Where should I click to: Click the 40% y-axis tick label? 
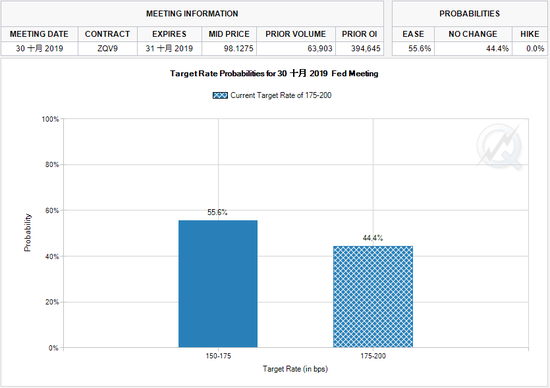[52, 256]
